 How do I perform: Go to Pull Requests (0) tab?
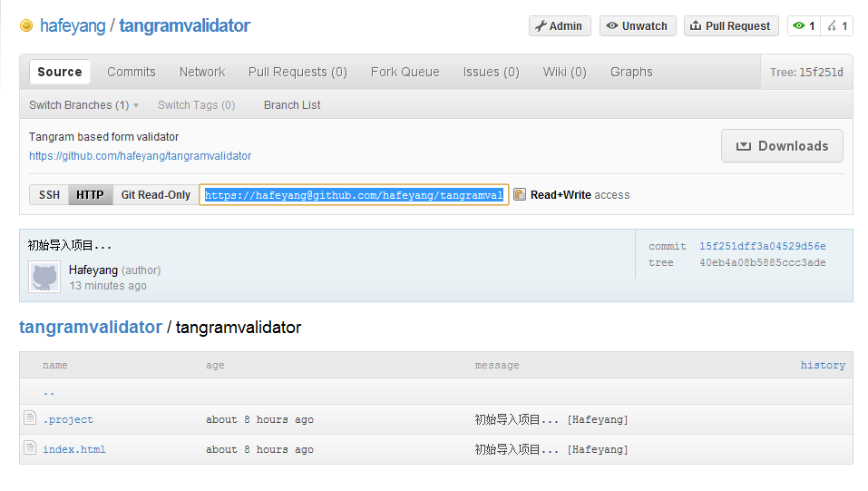point(297,72)
